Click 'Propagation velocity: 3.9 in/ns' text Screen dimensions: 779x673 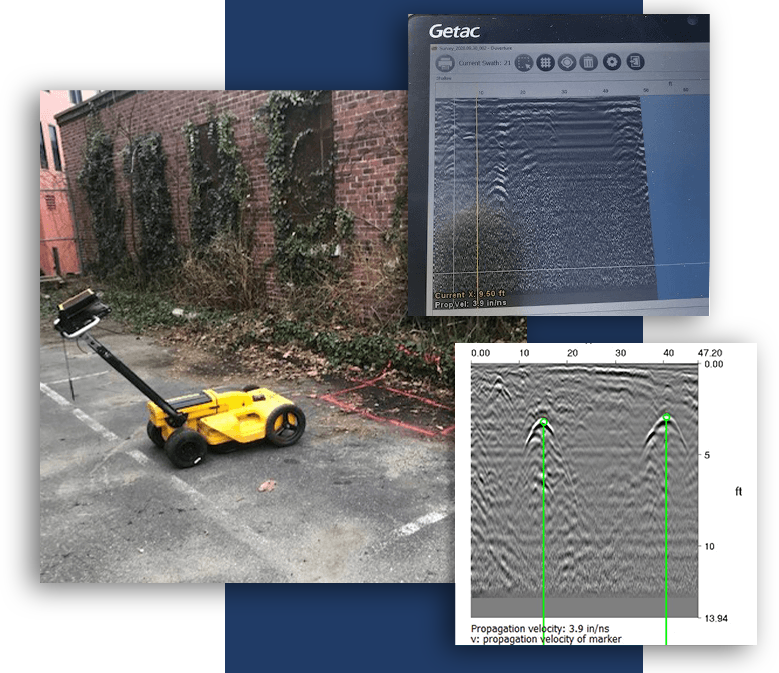click(x=540, y=628)
